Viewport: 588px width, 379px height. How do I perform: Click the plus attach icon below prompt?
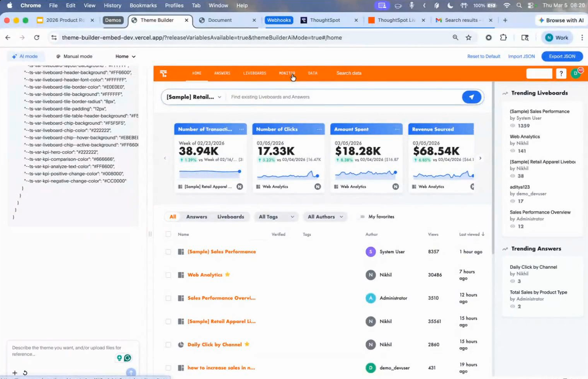[x=15, y=373]
